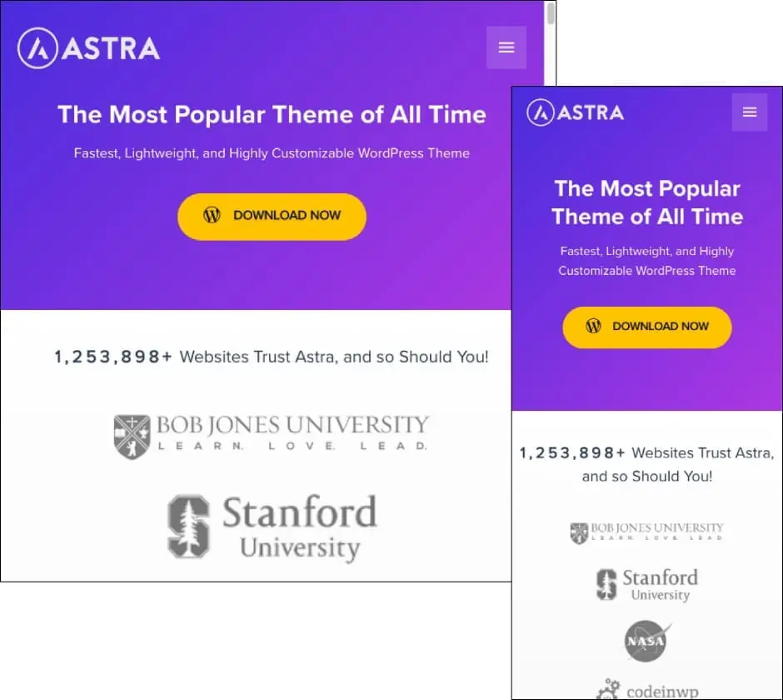Click the WordPress icon in the tablet preview's button

pyautogui.click(x=212, y=215)
